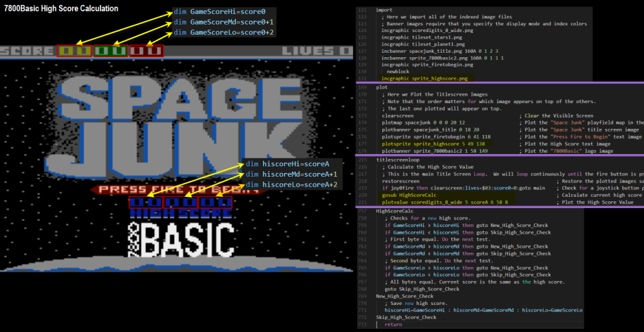Click the blue HIGH SCORE text sprite
This screenshot has height=332, width=644.
coord(181,214)
